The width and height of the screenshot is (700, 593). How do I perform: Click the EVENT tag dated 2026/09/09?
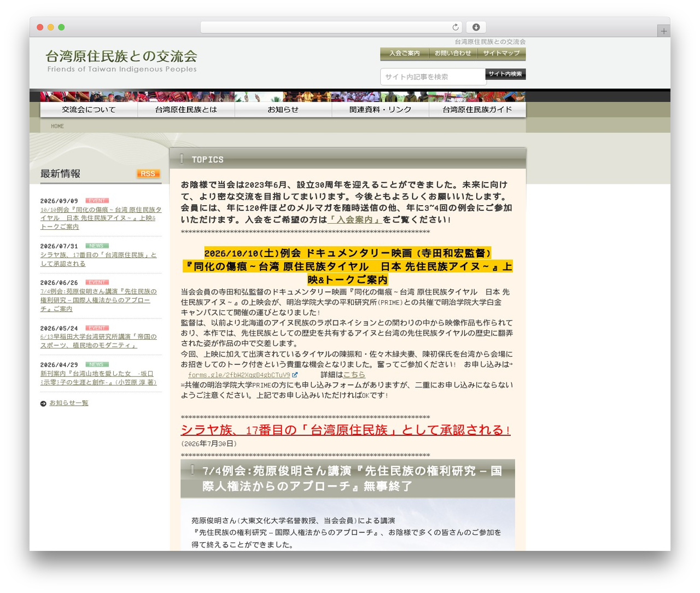pyautogui.click(x=97, y=201)
